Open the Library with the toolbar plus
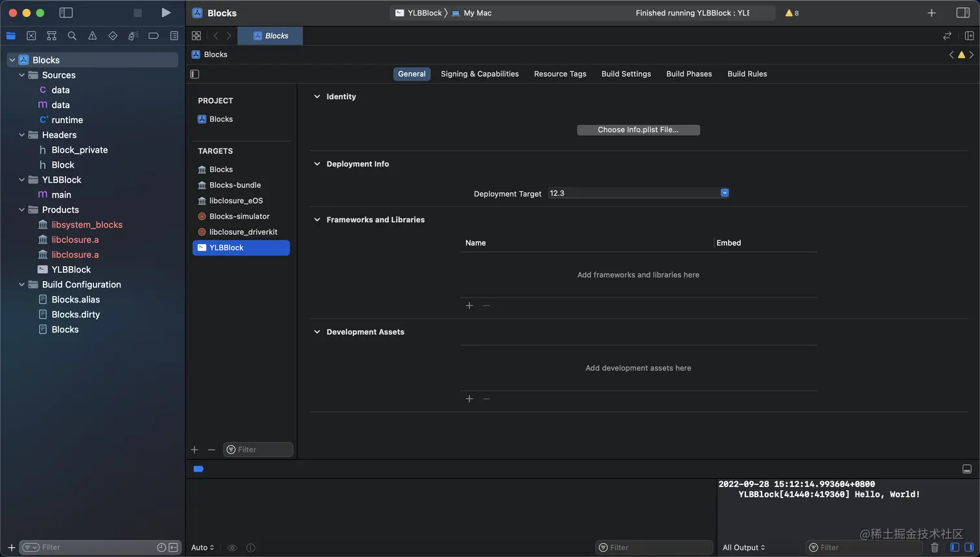Screen dimensions: 980x557 (931, 13)
